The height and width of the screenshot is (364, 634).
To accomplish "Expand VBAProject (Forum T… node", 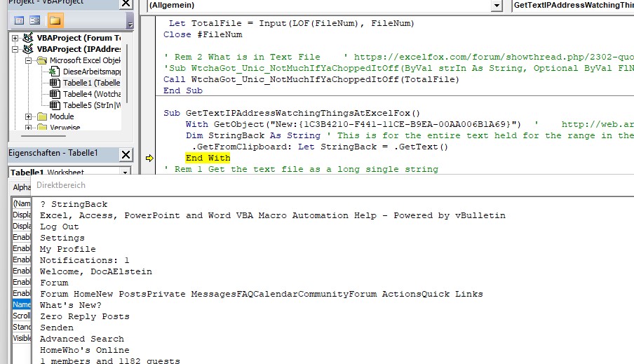I will click(x=15, y=38).
